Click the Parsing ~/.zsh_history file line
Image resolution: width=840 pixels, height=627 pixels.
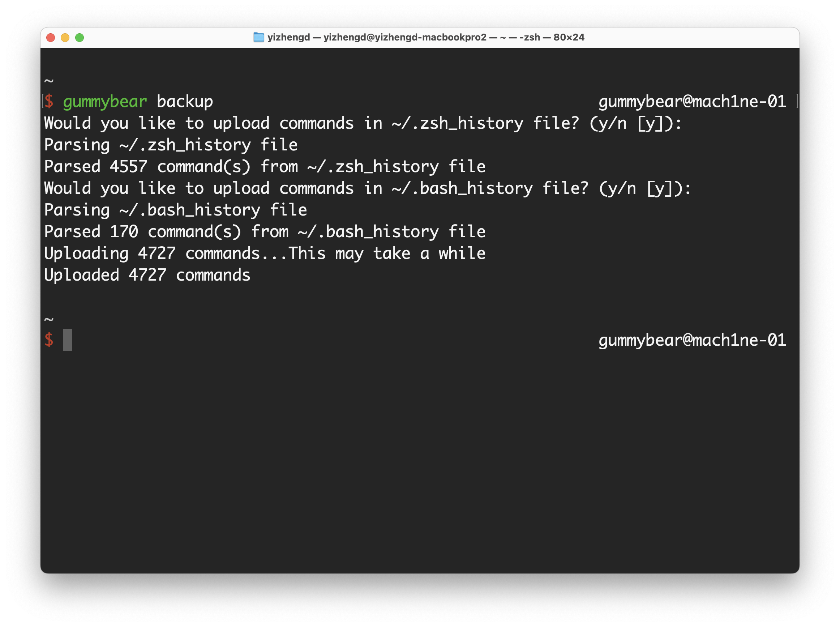click(x=171, y=145)
